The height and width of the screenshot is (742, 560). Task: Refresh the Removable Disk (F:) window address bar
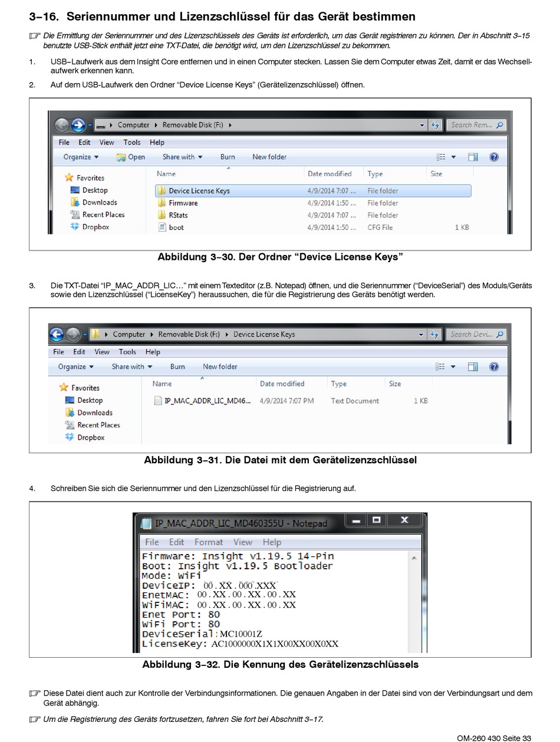[435, 125]
